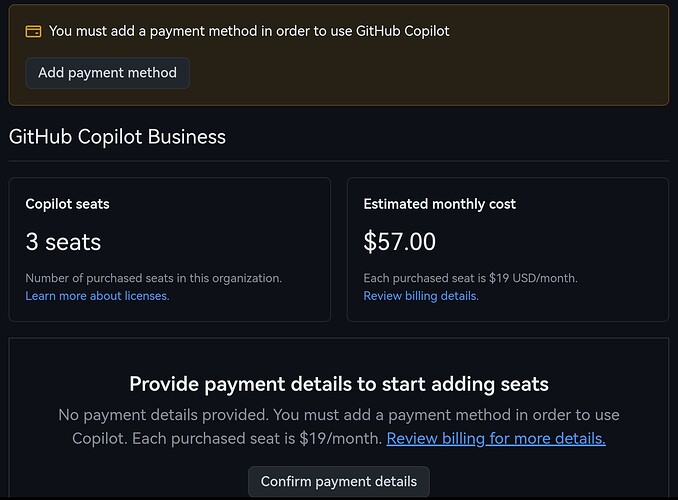Click the Confirm payment details button
Viewport: 678px width, 500px height.
pyautogui.click(x=339, y=481)
